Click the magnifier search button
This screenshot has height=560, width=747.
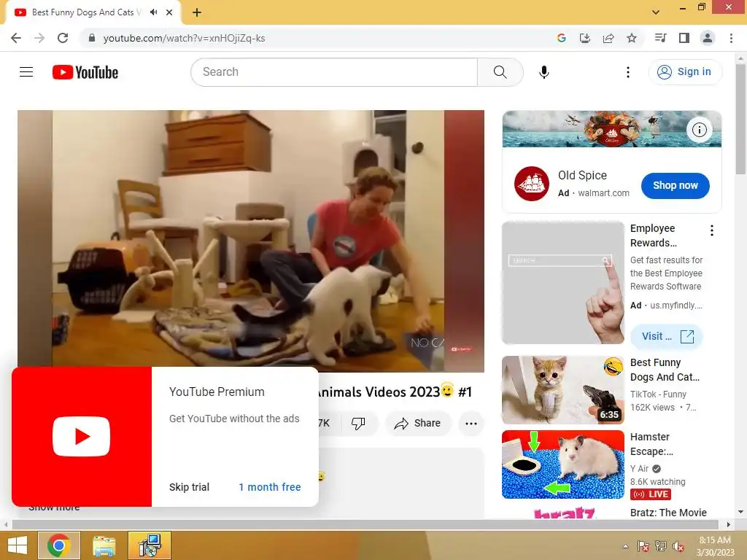(x=500, y=72)
